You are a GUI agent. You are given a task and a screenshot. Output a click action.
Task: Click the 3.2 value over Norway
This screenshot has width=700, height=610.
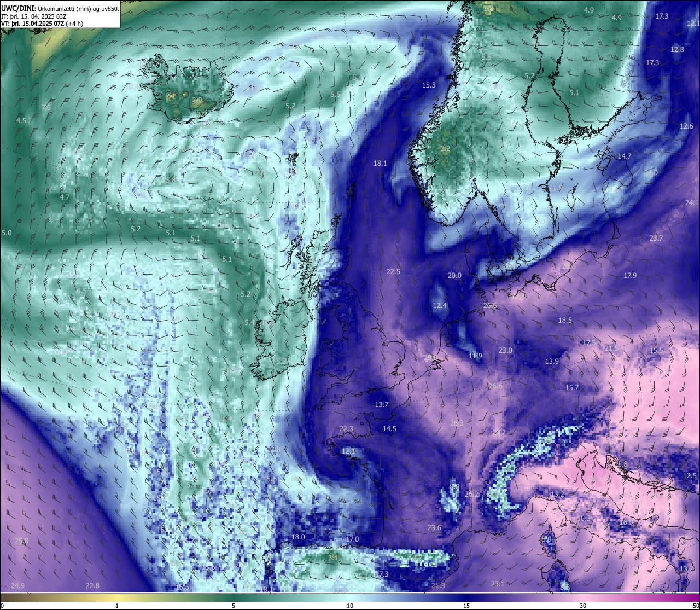[445, 148]
